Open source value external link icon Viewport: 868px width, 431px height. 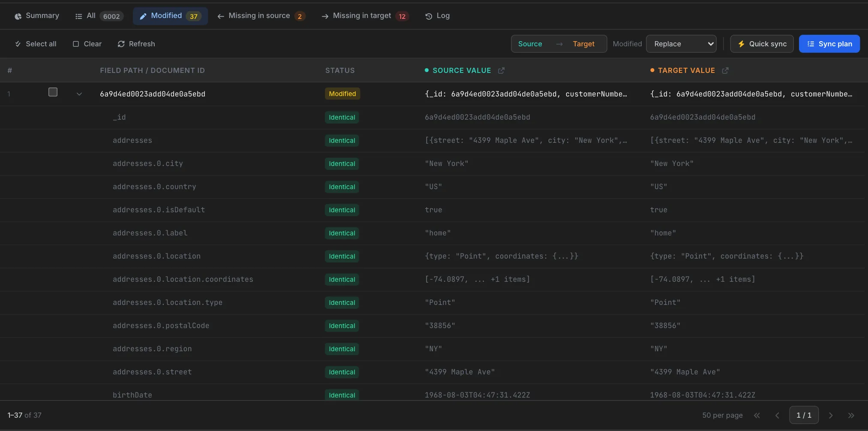[502, 70]
